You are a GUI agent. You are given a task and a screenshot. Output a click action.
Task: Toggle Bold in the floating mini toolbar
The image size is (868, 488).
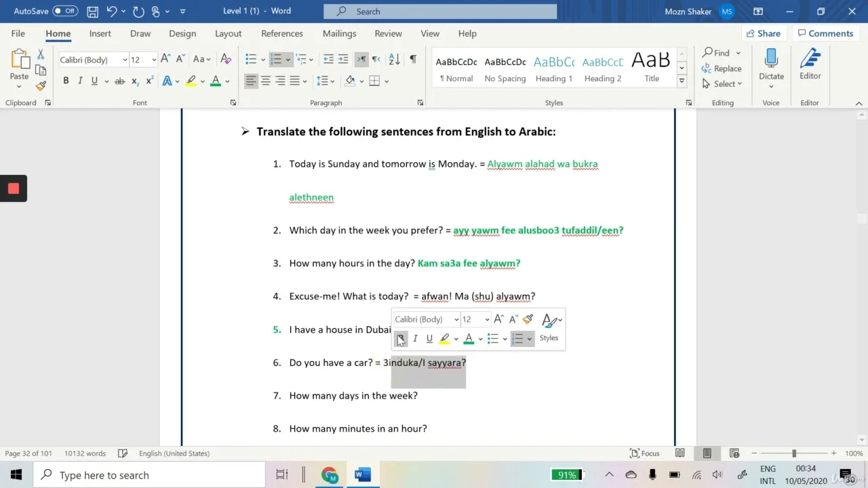point(401,338)
